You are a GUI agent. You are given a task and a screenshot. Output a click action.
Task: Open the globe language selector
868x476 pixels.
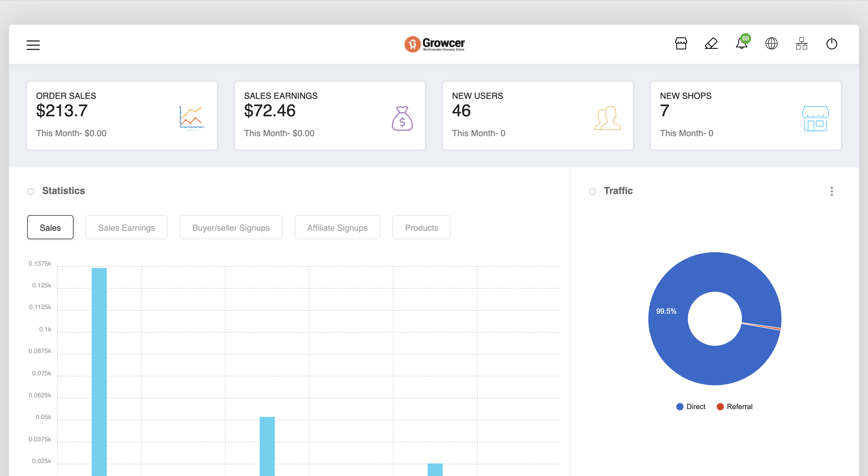pyautogui.click(x=771, y=44)
